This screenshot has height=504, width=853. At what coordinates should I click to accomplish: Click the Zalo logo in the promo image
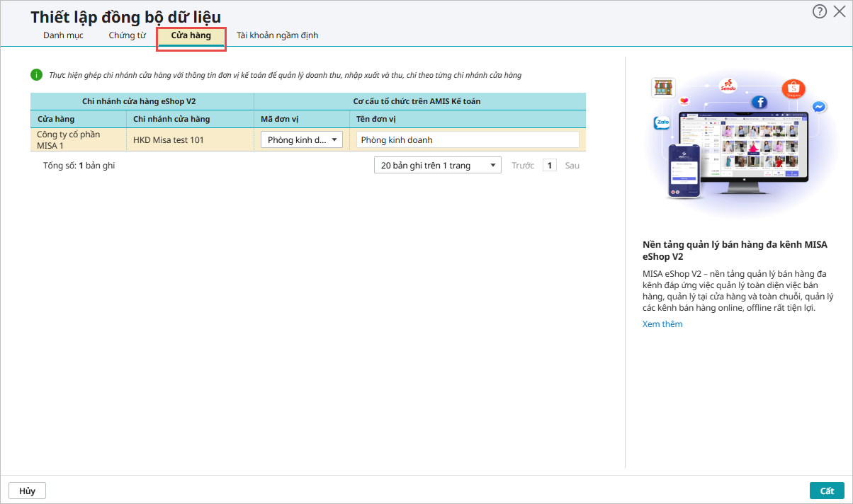point(662,122)
